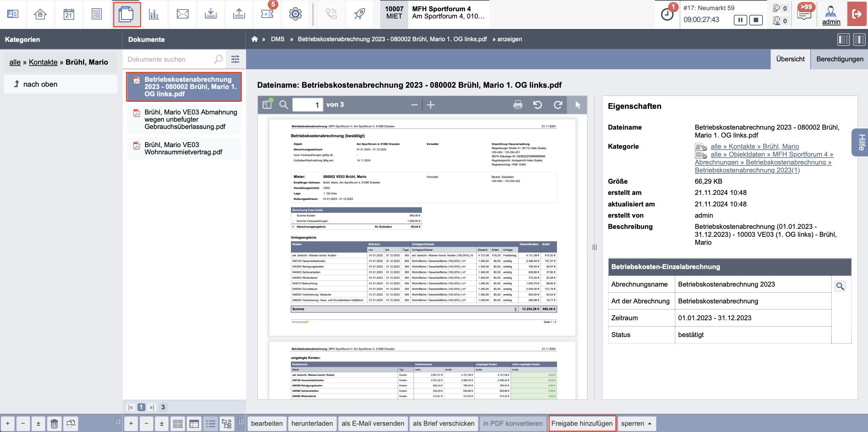
Task: Click 'als E-Mail versenden' button
Action: [373, 423]
